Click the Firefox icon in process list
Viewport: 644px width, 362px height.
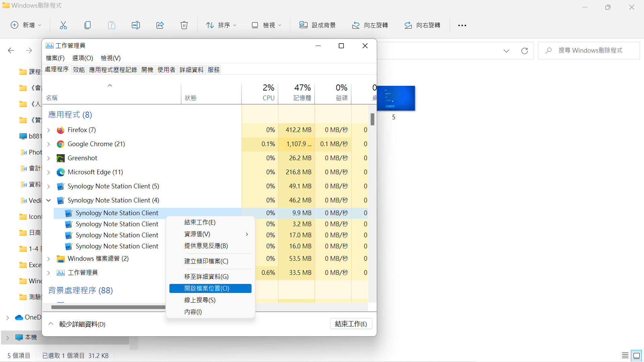point(61,130)
